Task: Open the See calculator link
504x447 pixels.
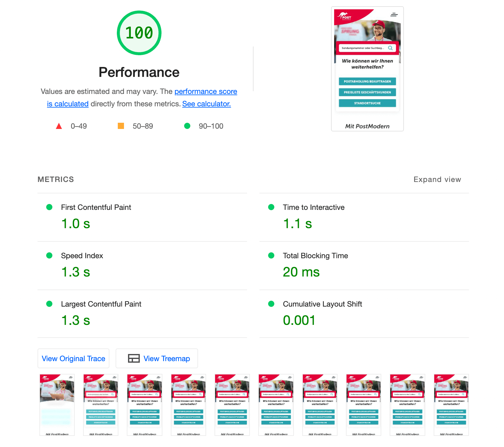Action: pyautogui.click(x=206, y=104)
